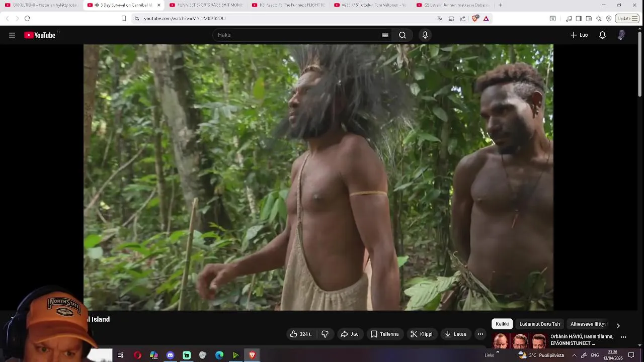644x362 pixels.
Task: Create a clip with Klippi button
Action: pos(421,334)
